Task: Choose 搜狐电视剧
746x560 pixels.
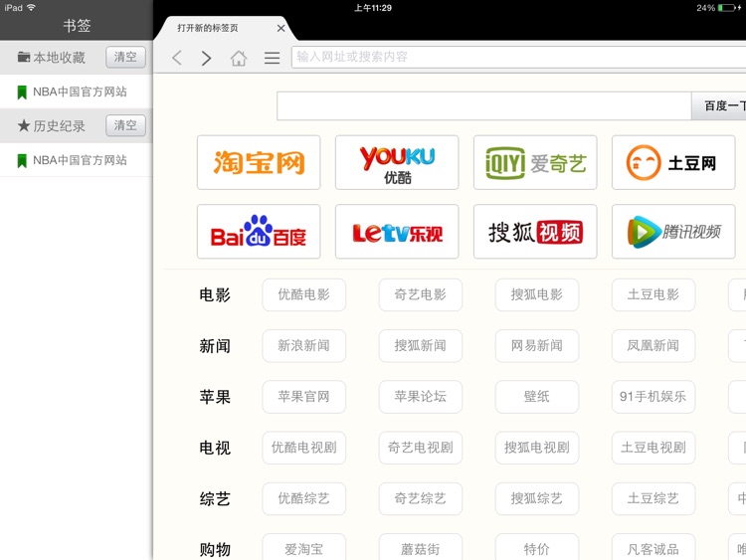Action: (x=537, y=448)
